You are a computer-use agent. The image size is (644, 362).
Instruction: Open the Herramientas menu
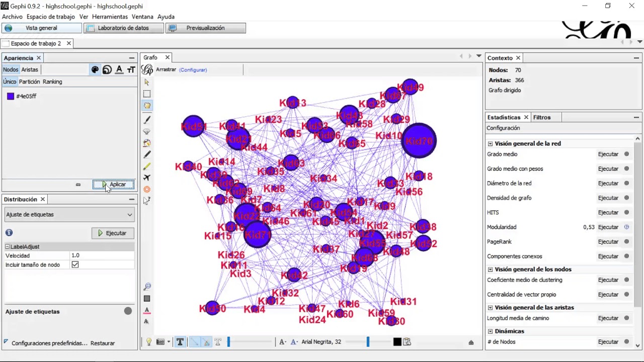110,17
